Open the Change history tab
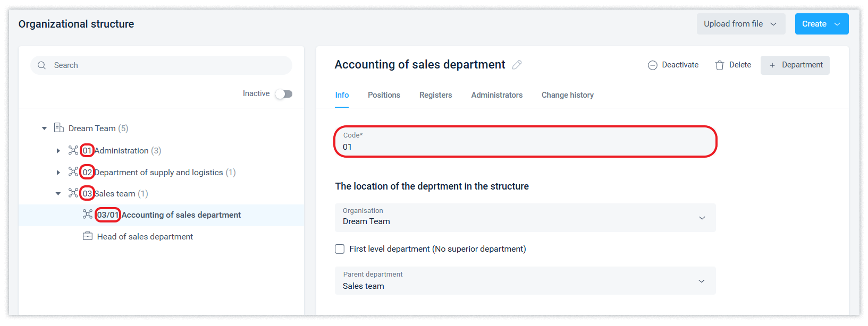The width and height of the screenshot is (868, 326). point(567,95)
